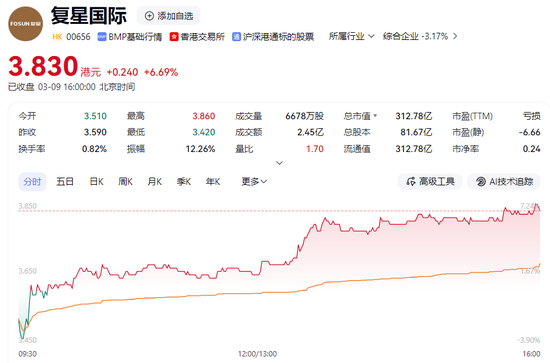Switch to the 月K chart tab
This screenshot has height=363, width=550.
tap(155, 182)
